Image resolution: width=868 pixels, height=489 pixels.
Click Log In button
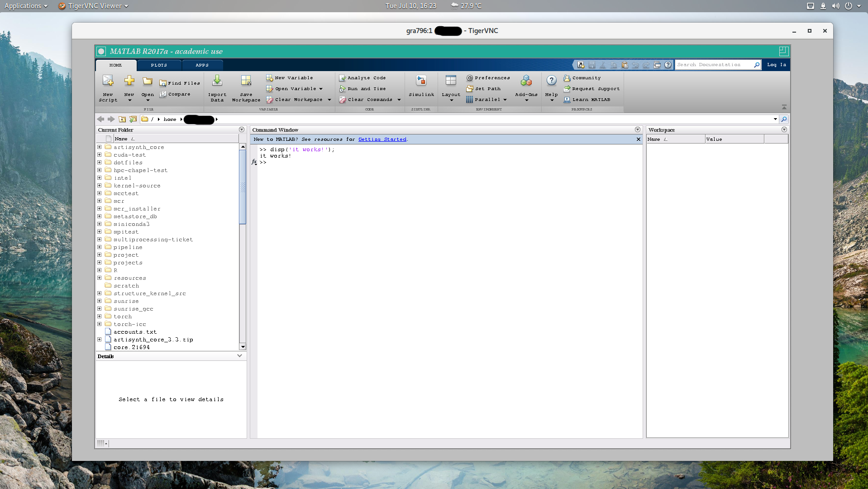click(x=777, y=65)
